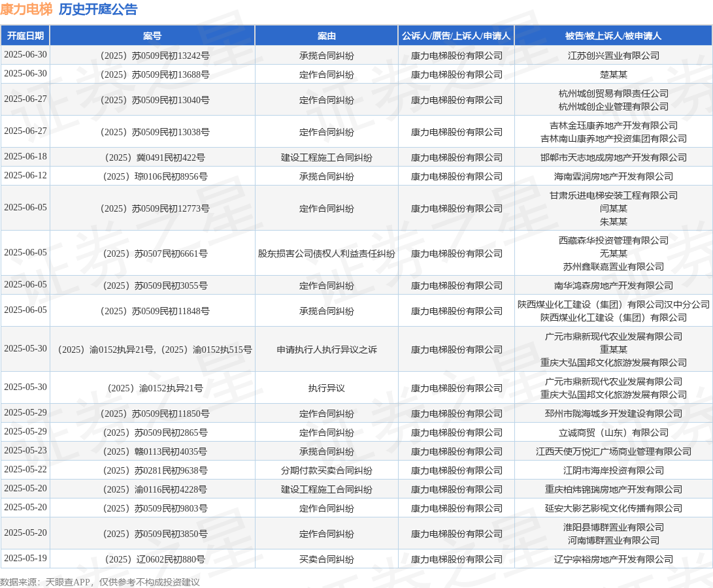Select case number (2025)赣0113民初4035号
Image resolution: width=713 pixels, height=588 pixels.
[x=155, y=451]
